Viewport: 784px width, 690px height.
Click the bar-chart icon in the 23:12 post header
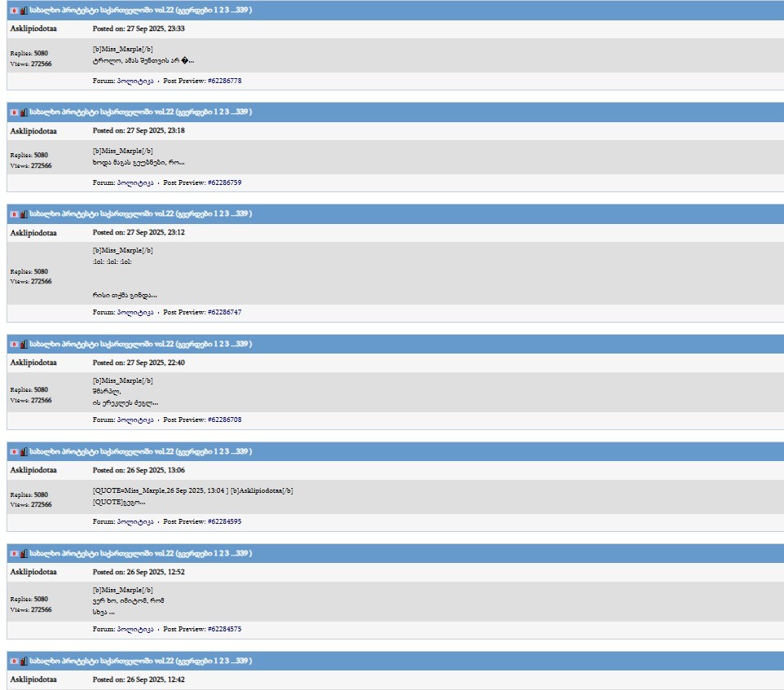pos(24,214)
